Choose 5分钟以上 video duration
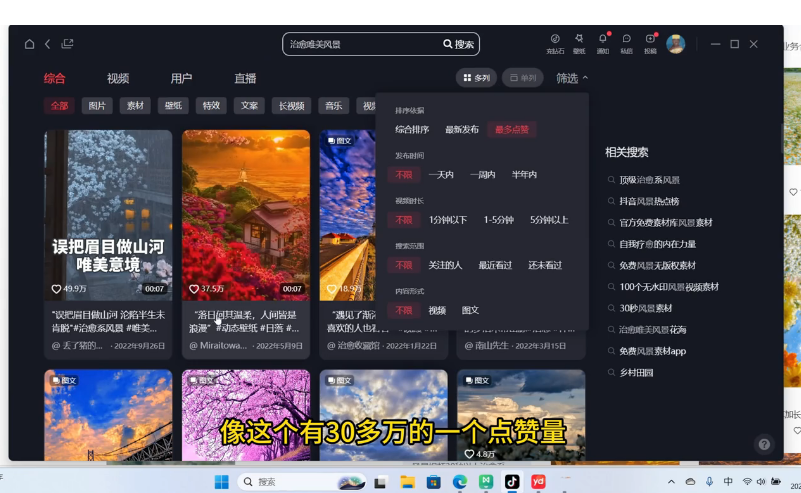Screen dimensions: 801x493 click(x=549, y=220)
